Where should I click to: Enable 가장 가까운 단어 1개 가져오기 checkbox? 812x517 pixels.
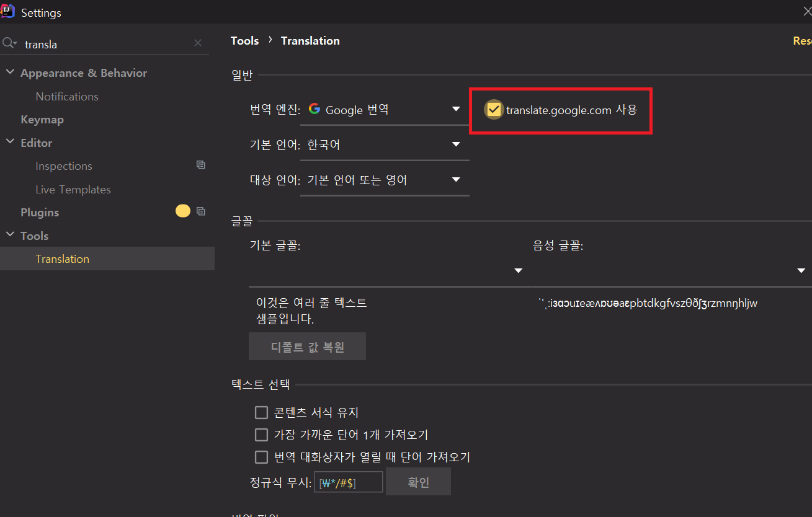click(262, 435)
